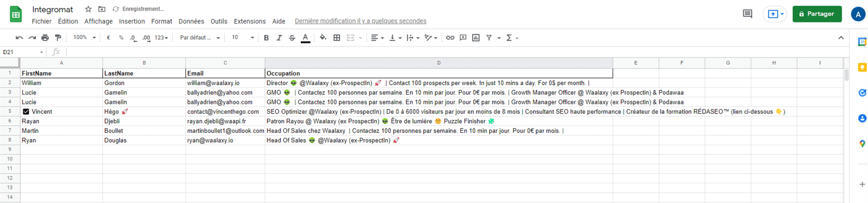868x203 pixels.
Task: Expand merge cells options arrow
Action: click(x=360, y=38)
